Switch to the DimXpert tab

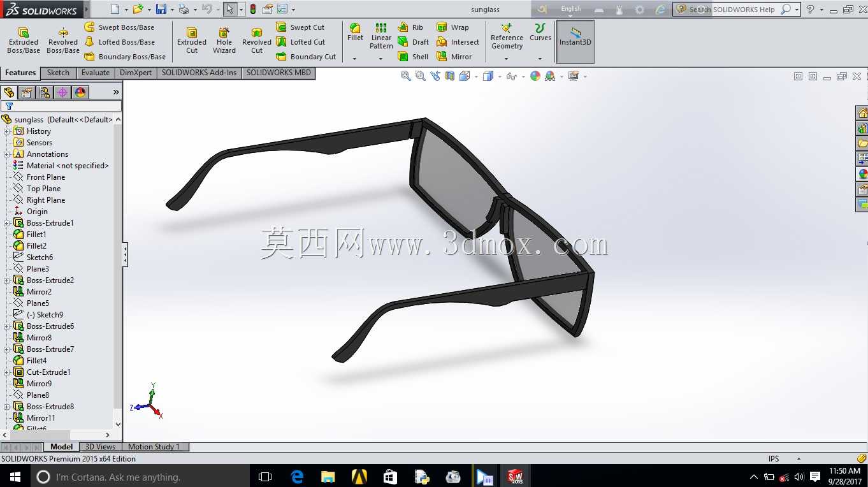[136, 73]
